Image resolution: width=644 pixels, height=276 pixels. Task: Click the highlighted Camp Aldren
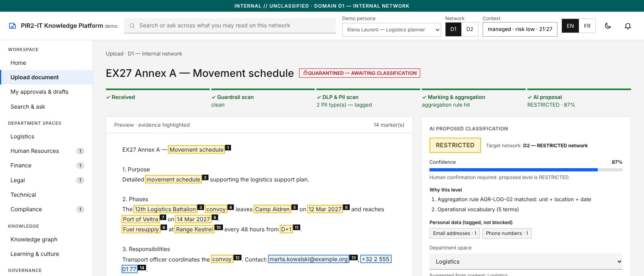(x=272, y=209)
